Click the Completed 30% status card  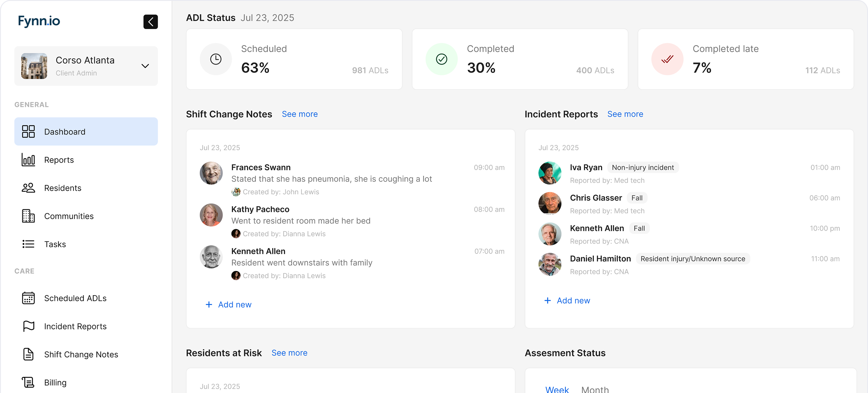520,59
